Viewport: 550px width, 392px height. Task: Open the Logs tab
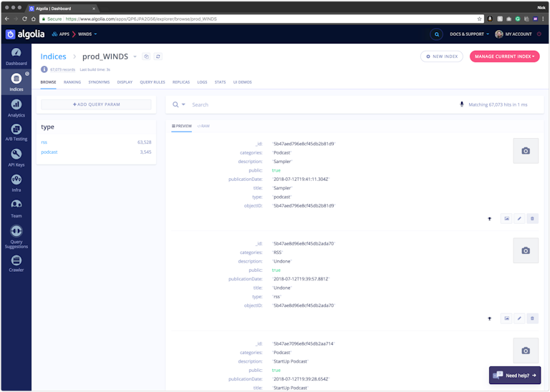point(202,82)
